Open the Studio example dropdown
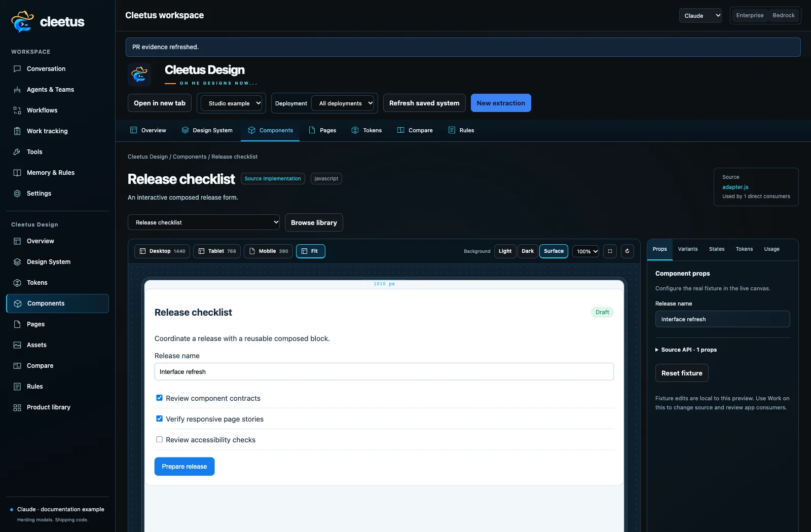811x532 pixels. click(x=232, y=103)
